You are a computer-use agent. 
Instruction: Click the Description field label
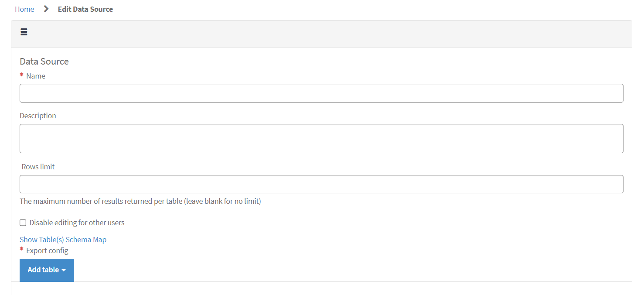point(38,116)
